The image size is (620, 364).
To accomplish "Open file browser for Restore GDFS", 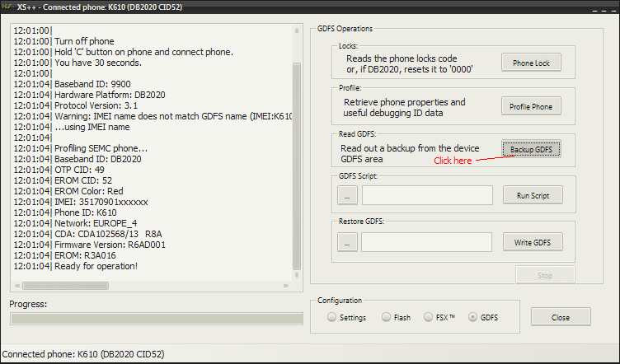I will click(x=347, y=242).
